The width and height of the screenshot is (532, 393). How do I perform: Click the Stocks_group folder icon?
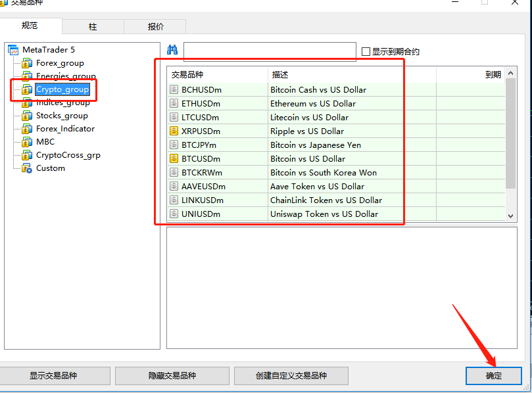click(x=27, y=116)
